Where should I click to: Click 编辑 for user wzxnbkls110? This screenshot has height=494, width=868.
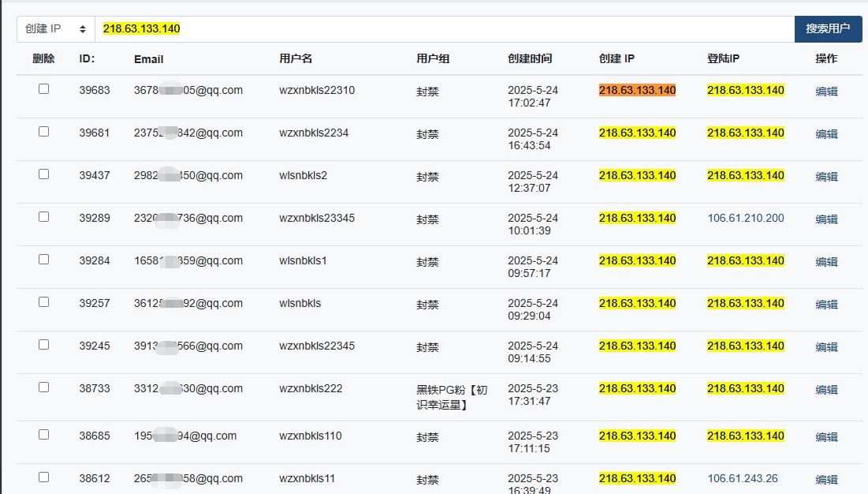point(826,437)
